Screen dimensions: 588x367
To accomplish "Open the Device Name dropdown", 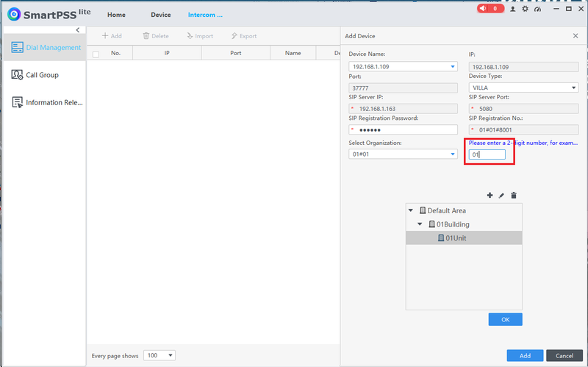I will [x=403, y=67].
